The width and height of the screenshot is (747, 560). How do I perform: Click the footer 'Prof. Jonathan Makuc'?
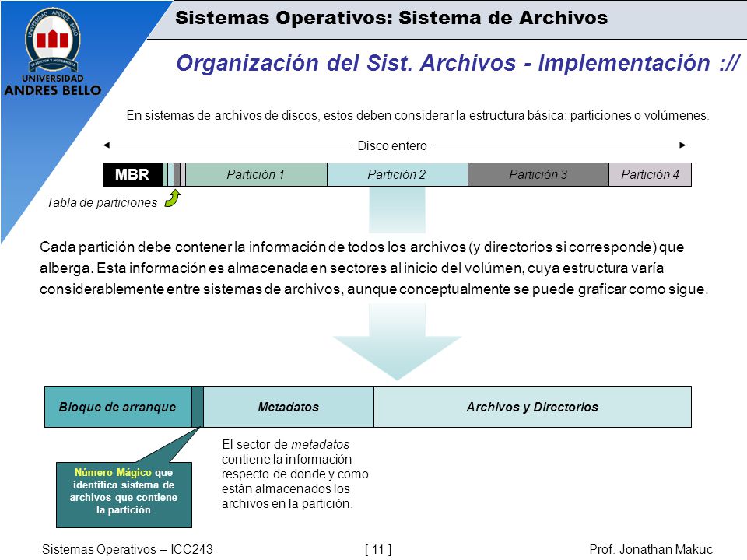pos(651,549)
